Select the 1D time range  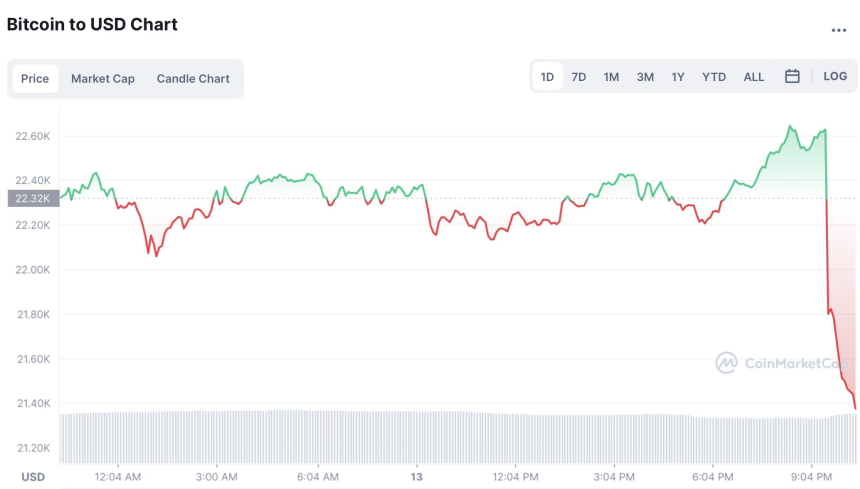548,77
